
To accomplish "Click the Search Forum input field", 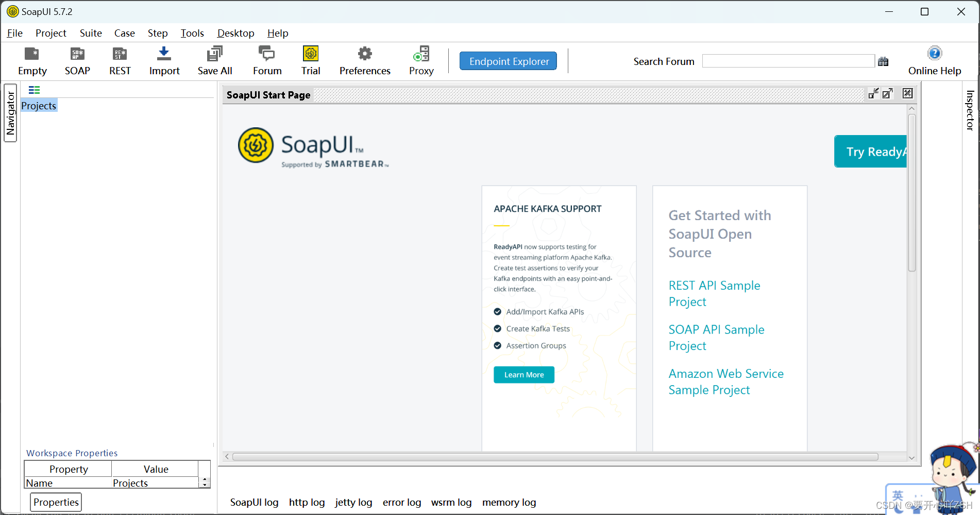I will [788, 61].
